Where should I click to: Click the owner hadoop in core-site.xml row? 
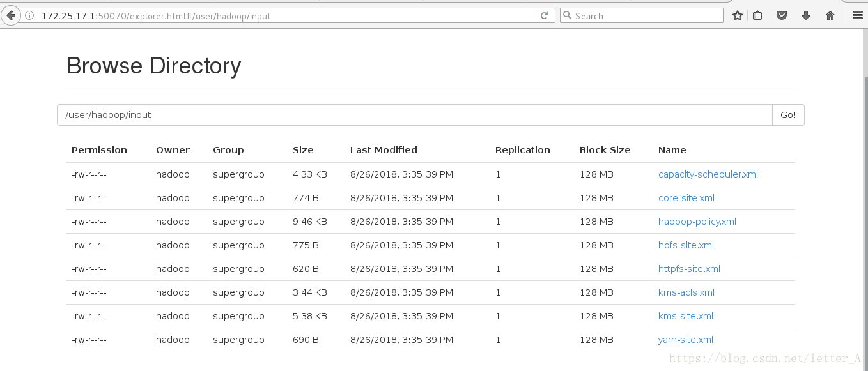click(x=173, y=198)
